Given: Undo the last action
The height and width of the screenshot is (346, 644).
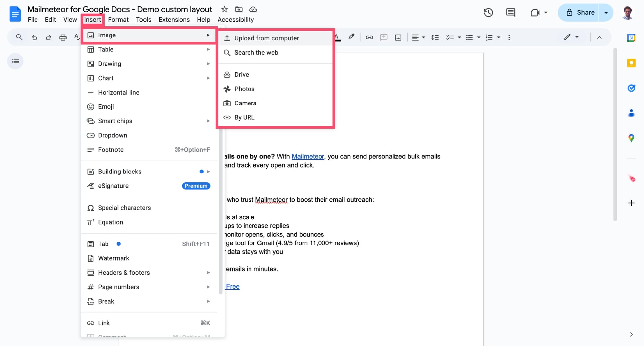Looking at the screenshot, I should [x=34, y=37].
